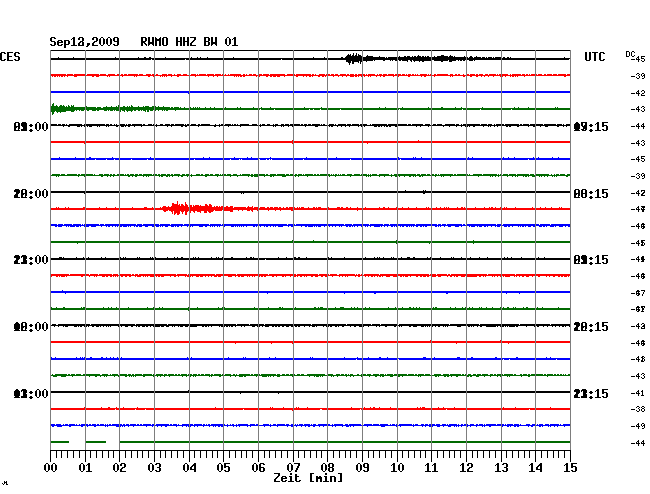The height and width of the screenshot is (494, 650).
Task: Click the "03" minute tick label
Action: pyautogui.click(x=154, y=467)
